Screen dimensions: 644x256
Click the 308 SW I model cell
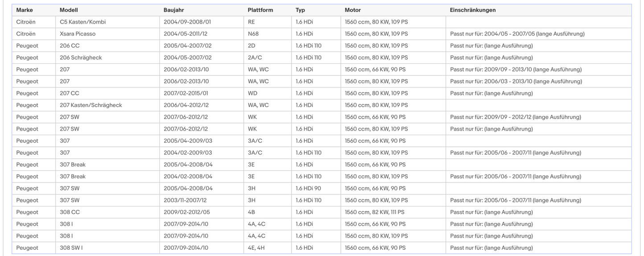pyautogui.click(x=107, y=248)
